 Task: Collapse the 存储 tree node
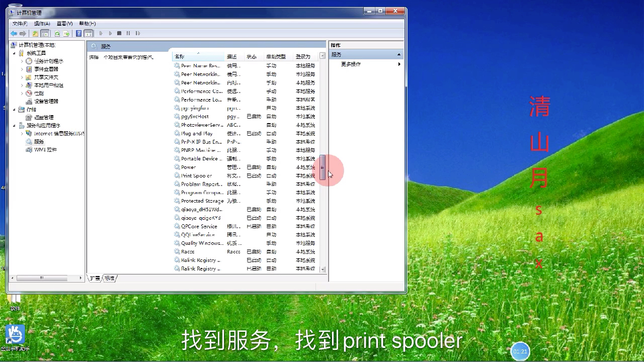pos(14,110)
